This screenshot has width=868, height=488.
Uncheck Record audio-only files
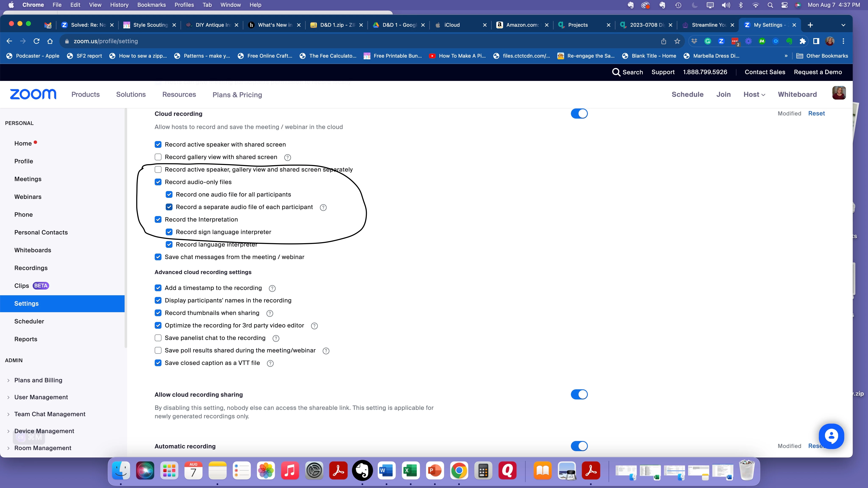[x=158, y=182]
